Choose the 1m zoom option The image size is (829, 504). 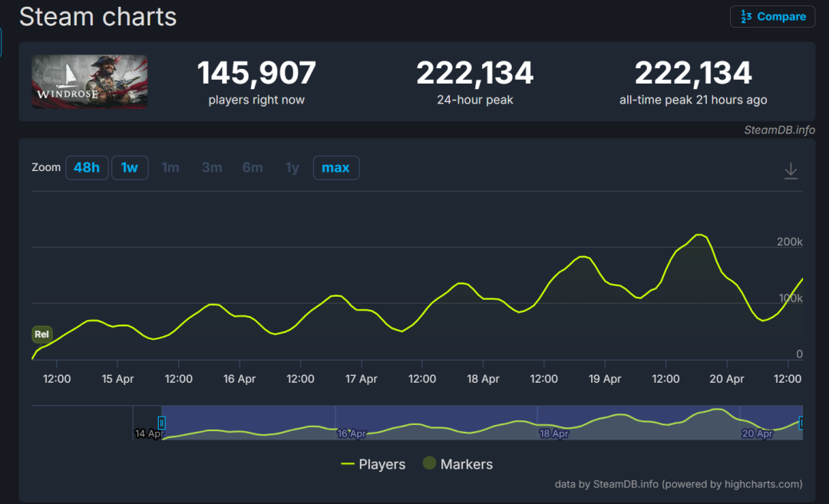pyautogui.click(x=170, y=167)
